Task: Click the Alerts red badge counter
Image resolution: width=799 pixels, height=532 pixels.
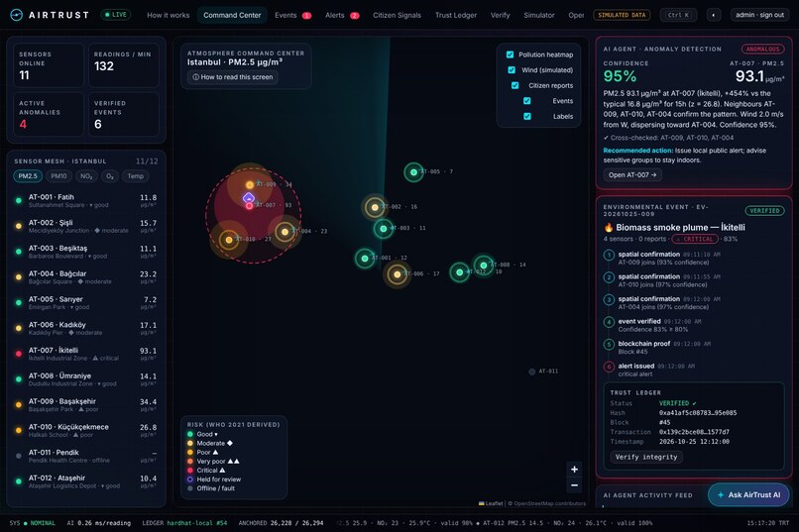Action: [x=355, y=15]
